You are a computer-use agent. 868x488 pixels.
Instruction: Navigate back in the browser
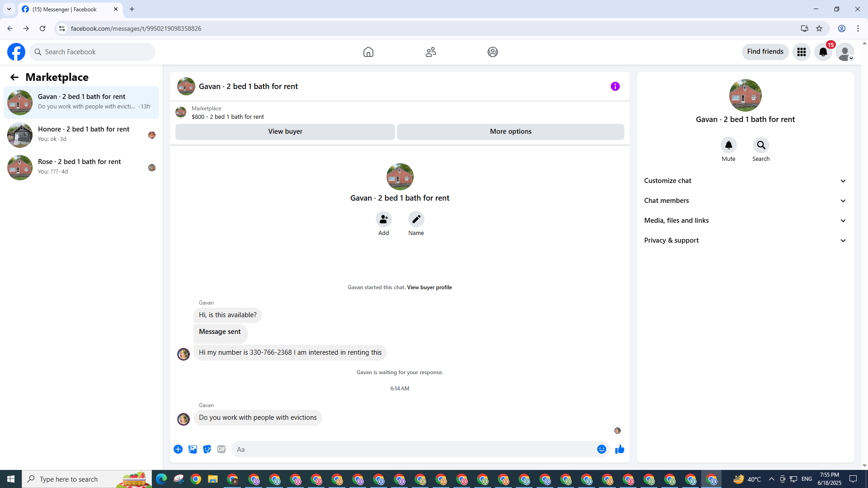pyautogui.click(x=10, y=28)
